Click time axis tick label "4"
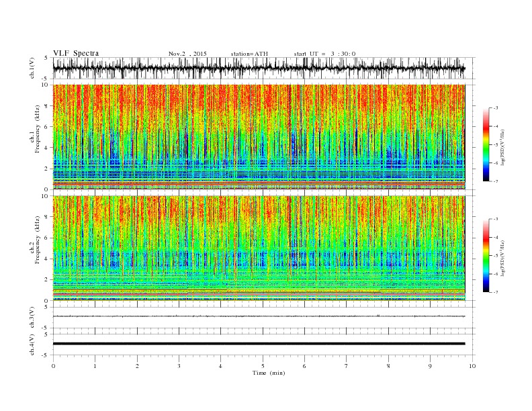 (220, 366)
